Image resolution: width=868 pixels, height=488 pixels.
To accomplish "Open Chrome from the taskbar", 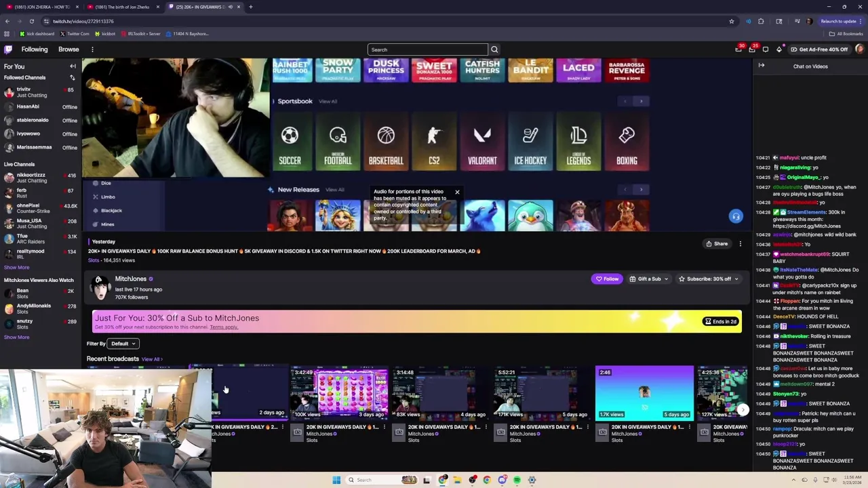I will point(487,480).
